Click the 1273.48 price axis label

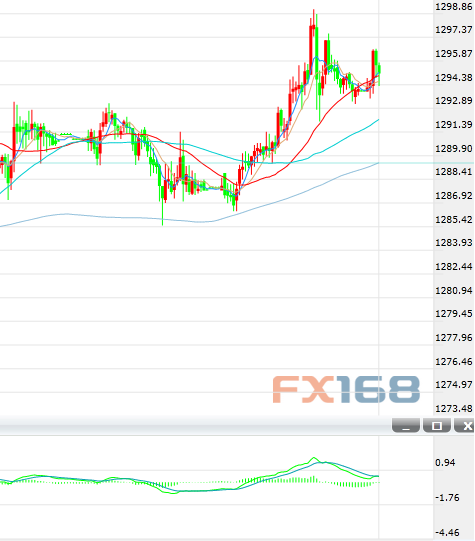pyautogui.click(x=453, y=409)
